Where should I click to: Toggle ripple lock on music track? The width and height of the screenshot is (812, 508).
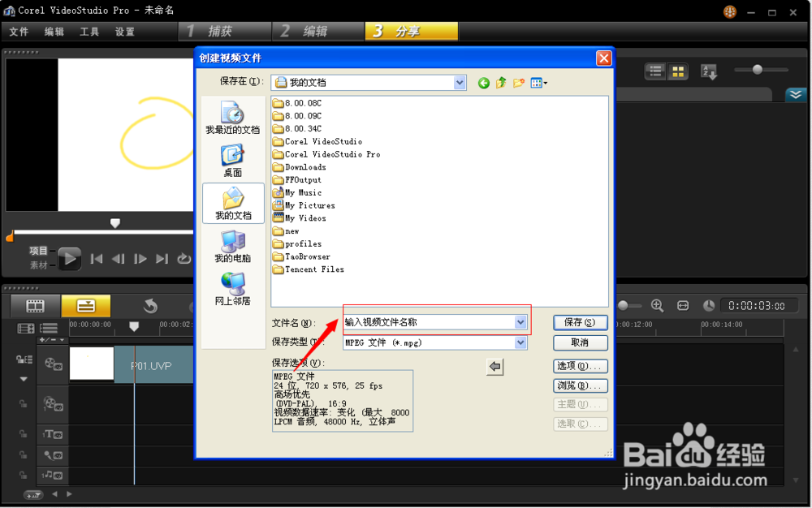click(x=23, y=475)
